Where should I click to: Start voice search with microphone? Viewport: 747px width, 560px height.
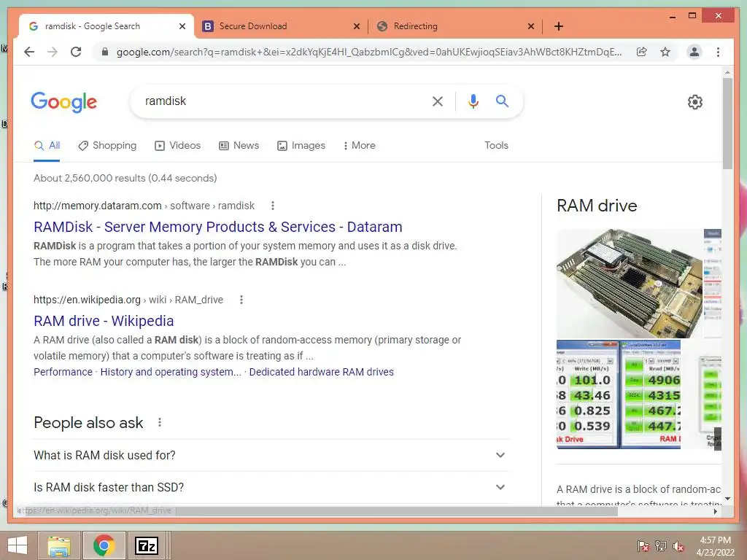click(x=473, y=101)
